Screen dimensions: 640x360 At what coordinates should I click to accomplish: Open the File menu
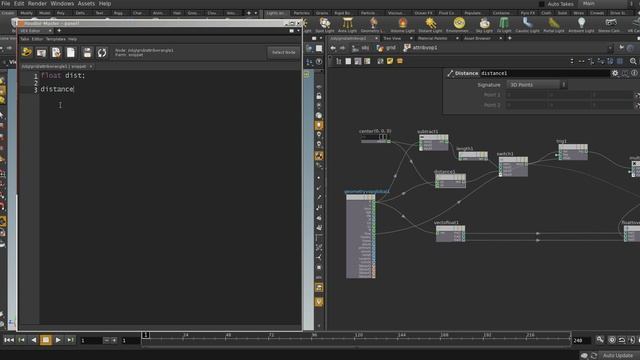6,4
